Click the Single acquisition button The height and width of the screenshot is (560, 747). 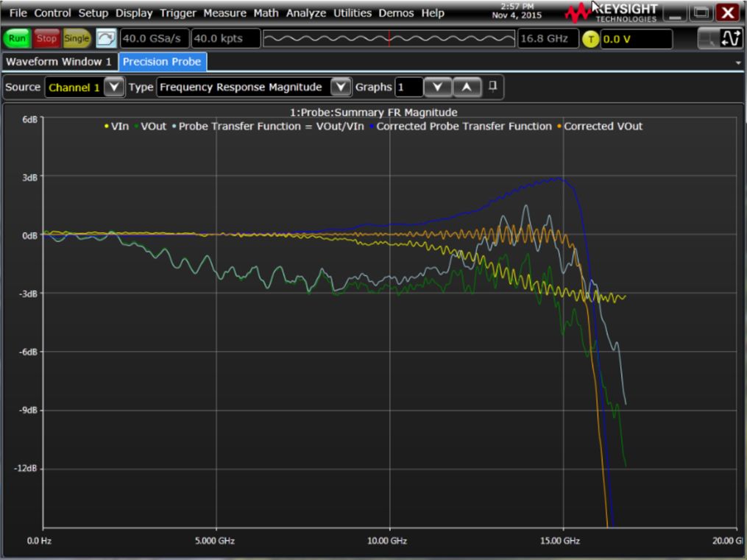tap(76, 38)
